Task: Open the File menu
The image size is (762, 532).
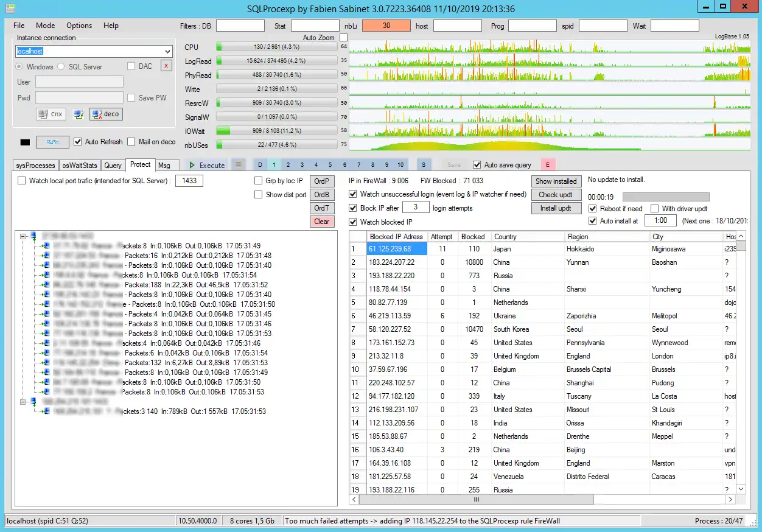Action: [19, 26]
